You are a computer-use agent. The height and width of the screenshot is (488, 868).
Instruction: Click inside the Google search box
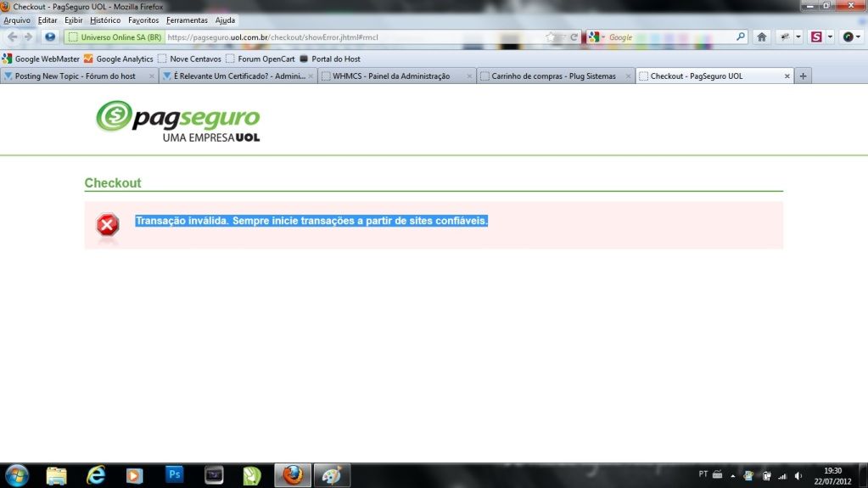671,37
